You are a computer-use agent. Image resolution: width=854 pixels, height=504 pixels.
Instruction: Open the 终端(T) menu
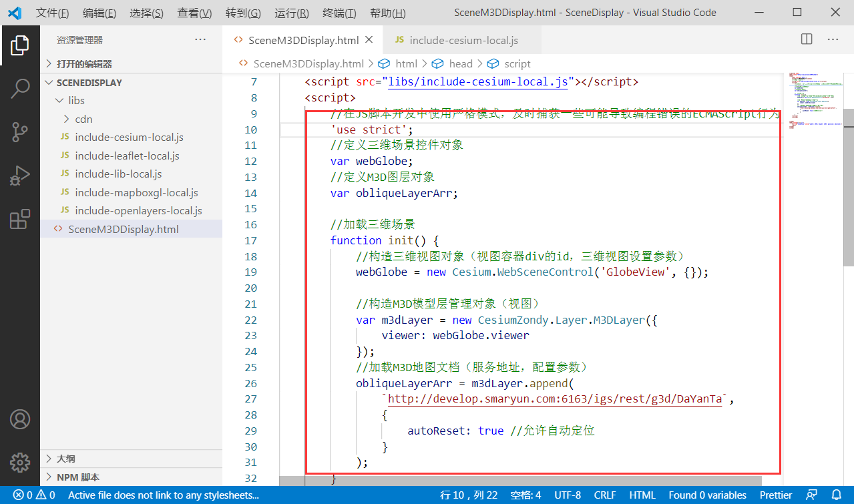[339, 13]
